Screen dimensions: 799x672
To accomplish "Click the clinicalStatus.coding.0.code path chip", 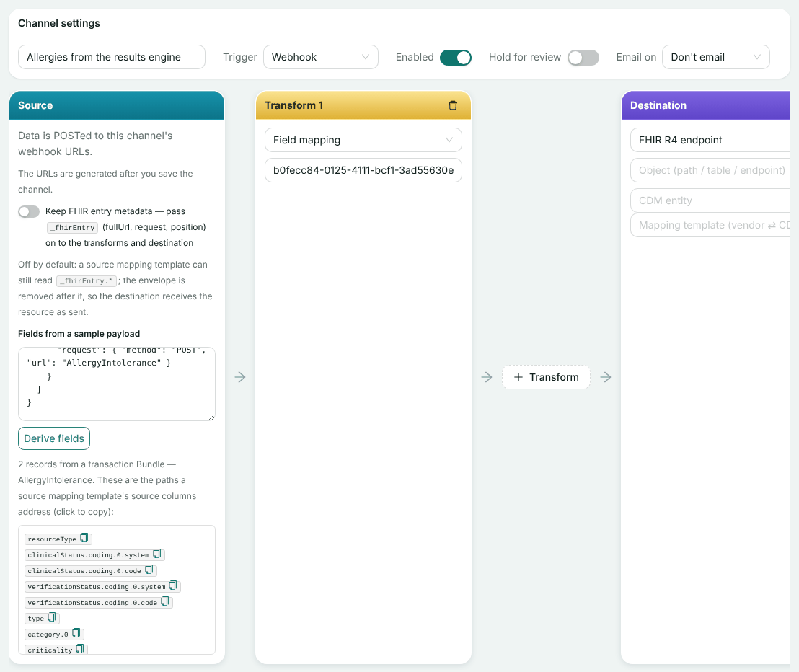I will point(91,570).
